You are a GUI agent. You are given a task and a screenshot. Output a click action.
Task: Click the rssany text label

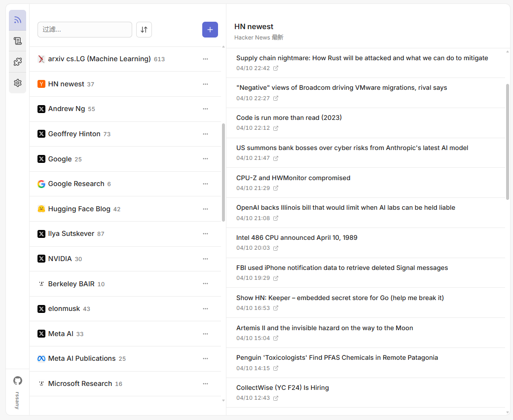[x=17, y=400]
